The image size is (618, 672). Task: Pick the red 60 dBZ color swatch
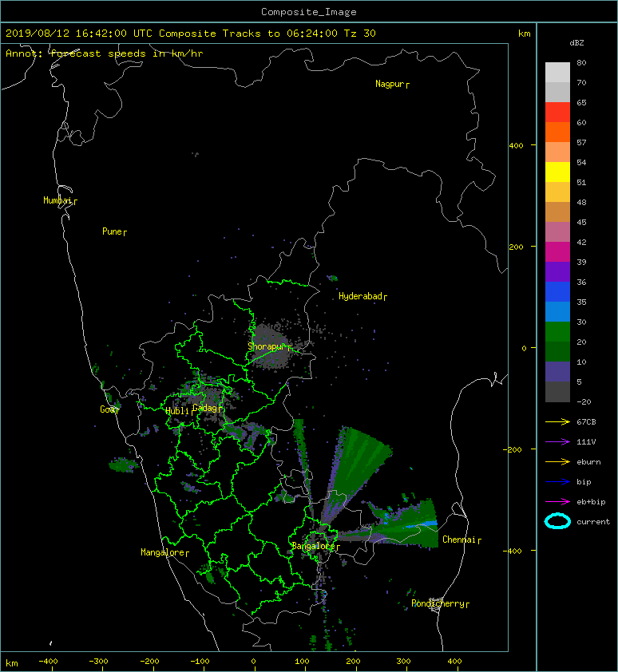tap(557, 112)
